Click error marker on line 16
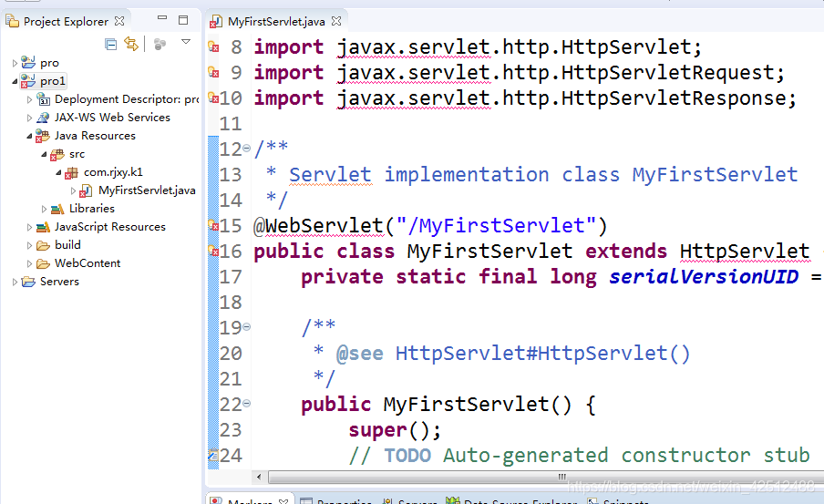The height and width of the screenshot is (504, 824). (213, 251)
